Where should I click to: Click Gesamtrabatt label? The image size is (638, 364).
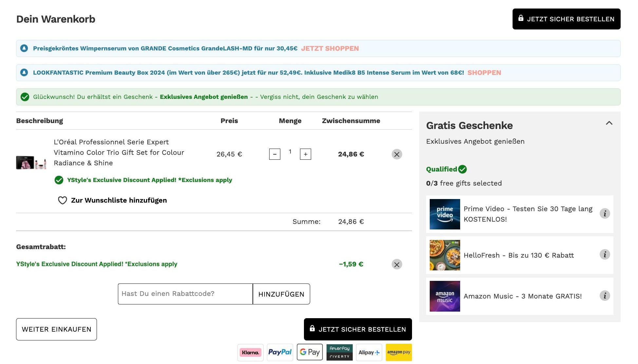click(x=41, y=247)
